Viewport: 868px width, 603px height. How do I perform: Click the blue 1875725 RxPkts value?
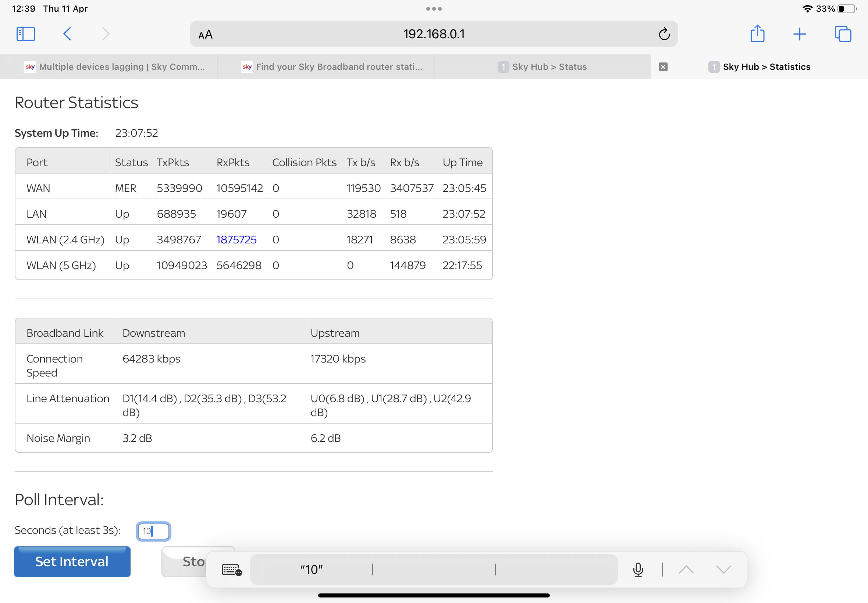(x=236, y=239)
